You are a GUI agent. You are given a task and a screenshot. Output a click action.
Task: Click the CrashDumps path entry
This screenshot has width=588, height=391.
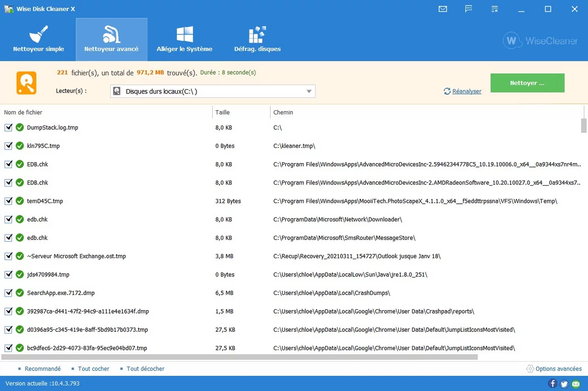point(332,293)
